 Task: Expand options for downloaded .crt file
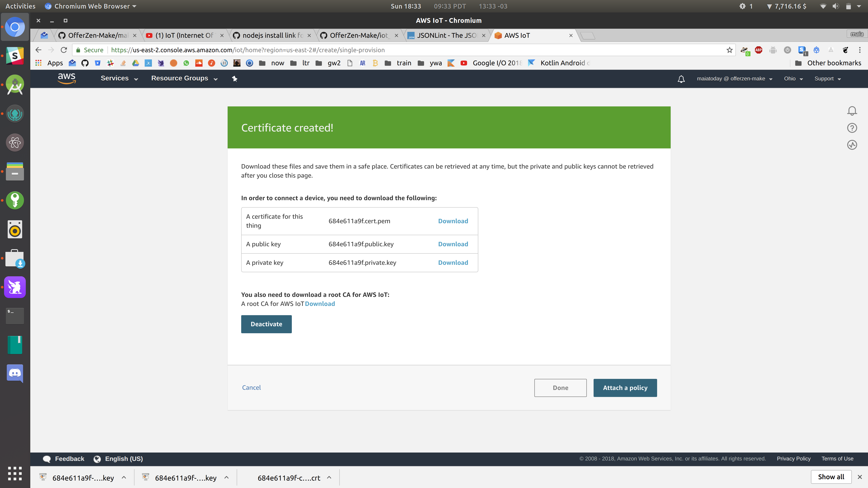click(x=329, y=478)
